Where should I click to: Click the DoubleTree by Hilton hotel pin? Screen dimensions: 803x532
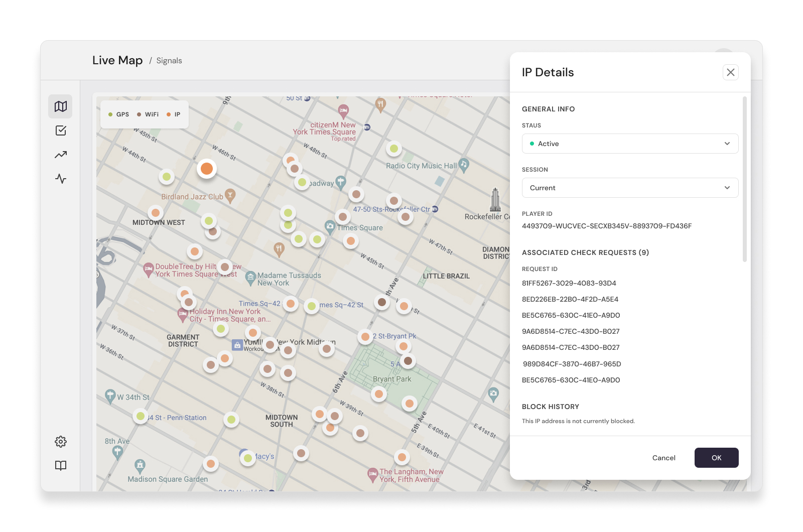[149, 270]
